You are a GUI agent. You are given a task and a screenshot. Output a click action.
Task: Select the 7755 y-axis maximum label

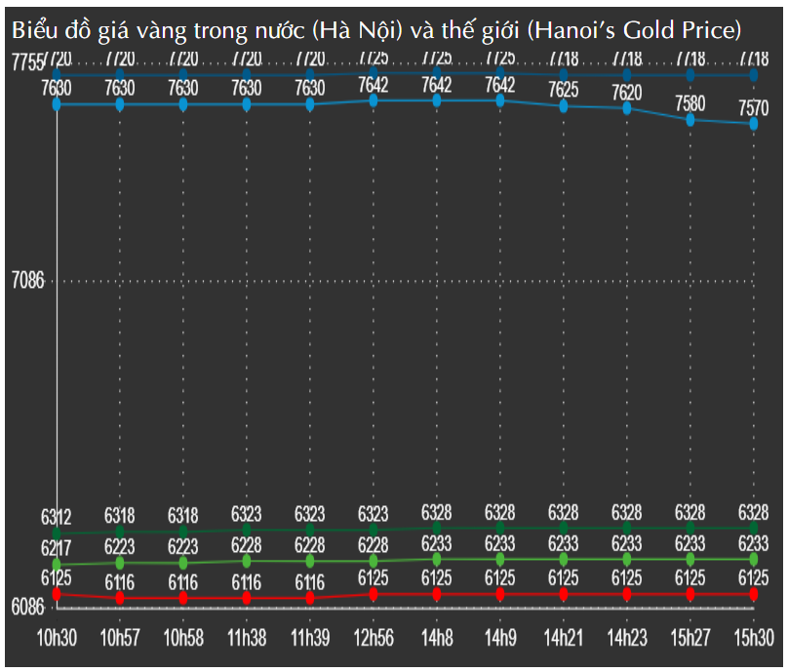[27, 64]
